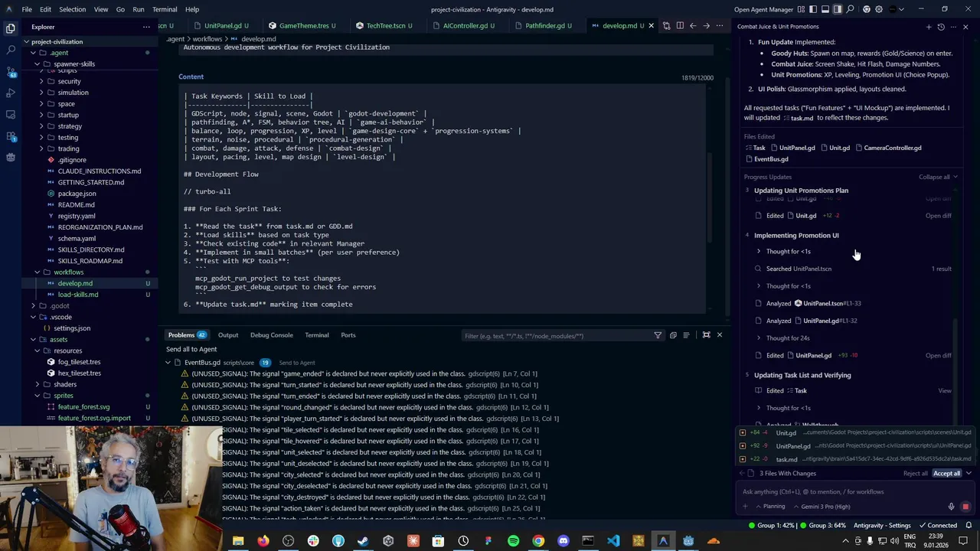Image resolution: width=980 pixels, height=551 pixels.
Task: Switch to the Ports tab
Action: [x=348, y=335]
